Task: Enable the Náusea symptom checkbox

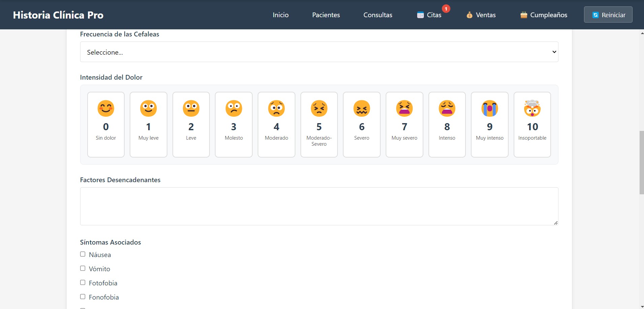Action: click(83, 254)
